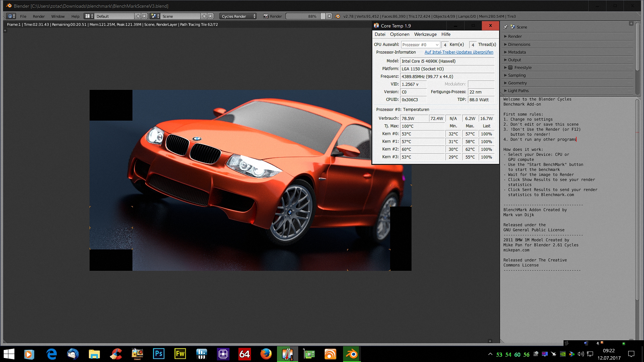
Task: Click the Core Temp taskbar icon
Action: [x=287, y=354]
